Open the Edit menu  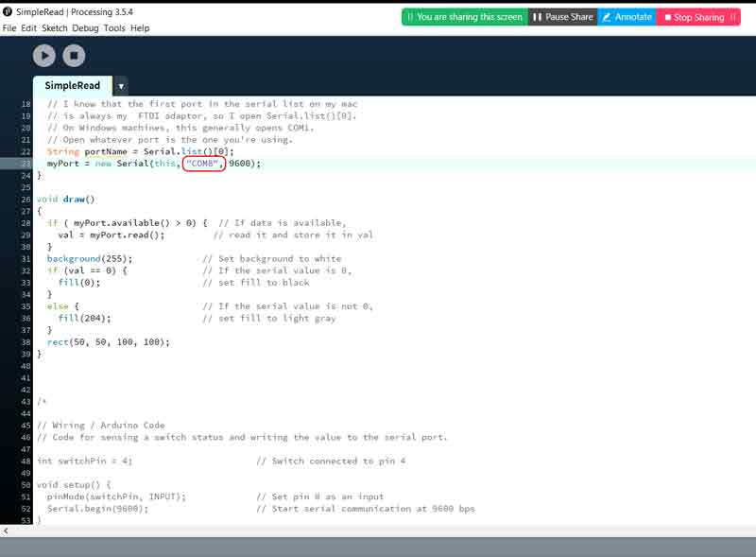coord(29,28)
